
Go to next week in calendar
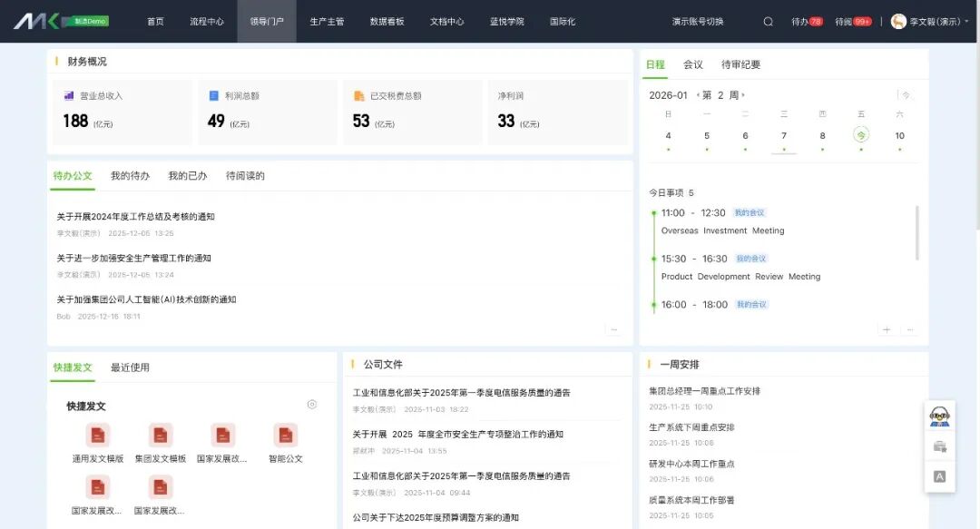[x=743, y=95]
